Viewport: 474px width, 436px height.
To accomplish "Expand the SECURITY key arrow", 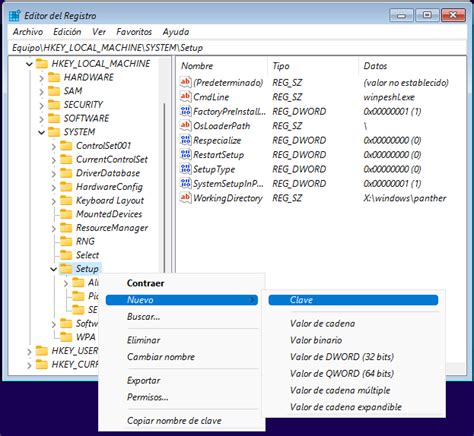I will coord(41,105).
